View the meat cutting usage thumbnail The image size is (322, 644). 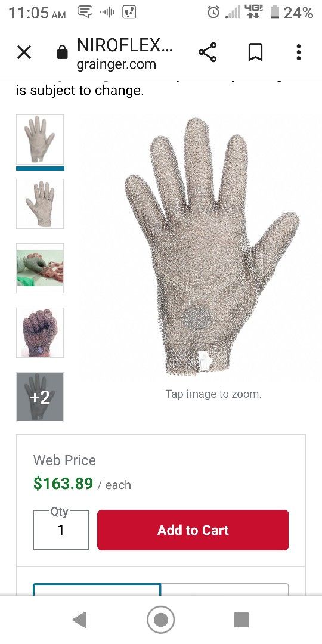41,268
